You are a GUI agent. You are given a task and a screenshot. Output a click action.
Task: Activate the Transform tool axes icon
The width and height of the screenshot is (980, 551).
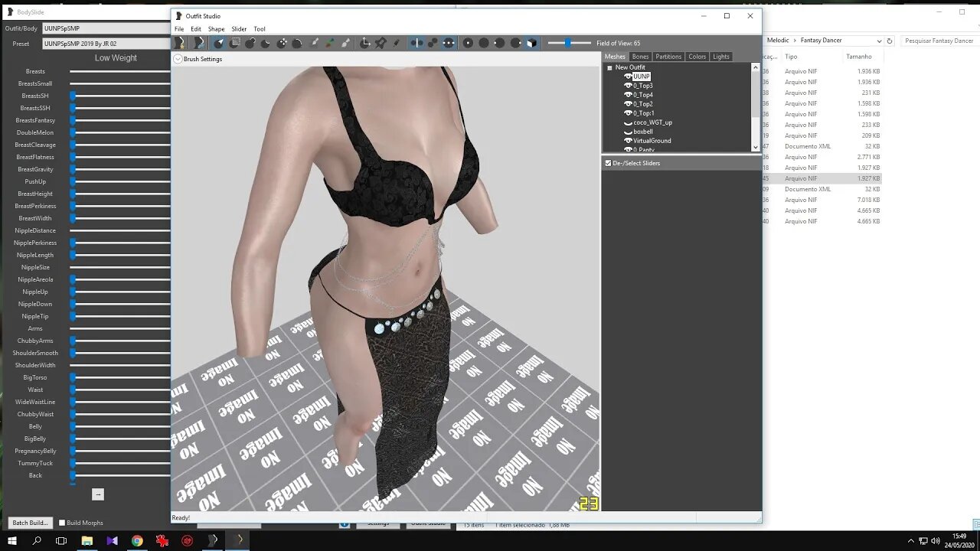click(365, 43)
